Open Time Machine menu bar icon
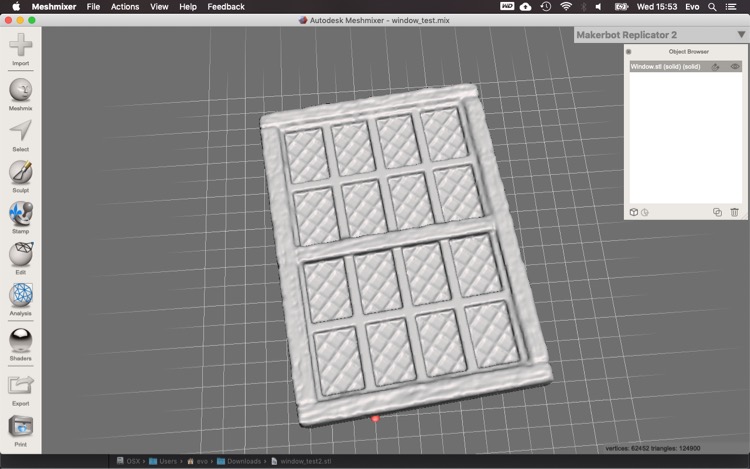Screen dimensions: 750x469 (x=546, y=7)
